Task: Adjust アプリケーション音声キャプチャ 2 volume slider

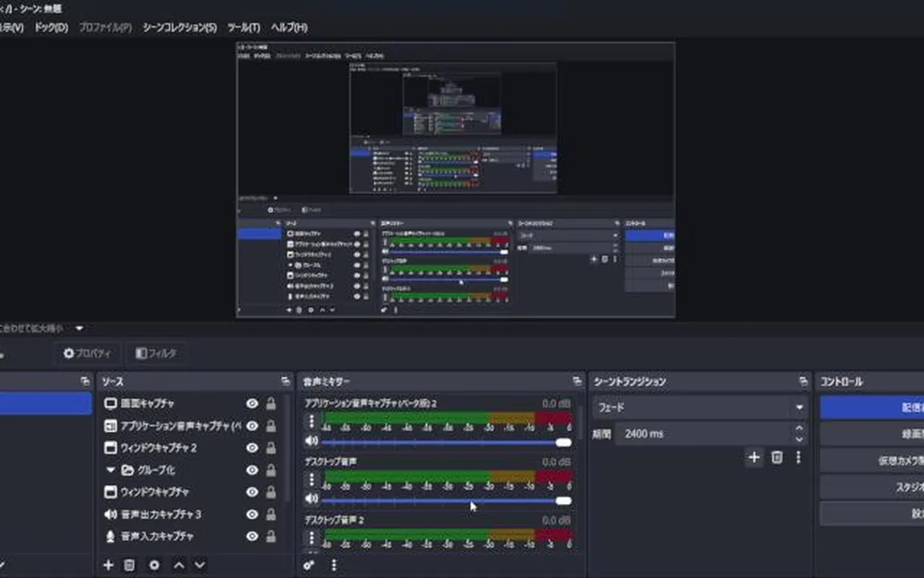Action: click(x=447, y=442)
